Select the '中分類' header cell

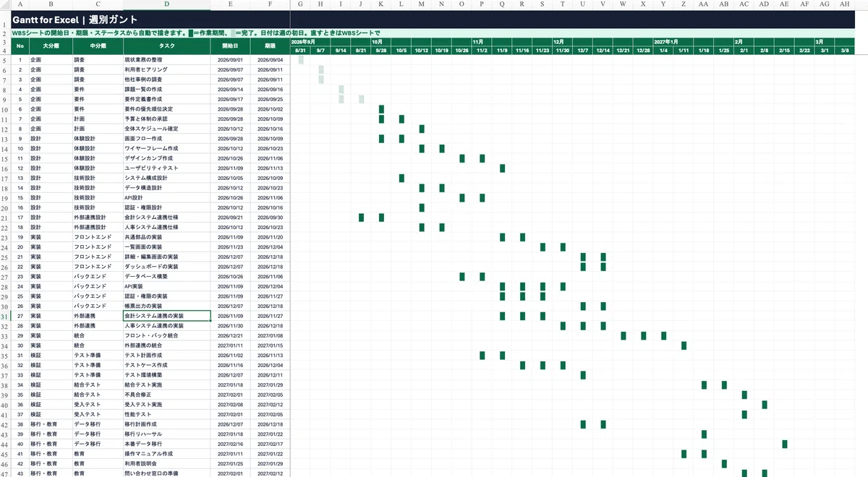[98, 46]
